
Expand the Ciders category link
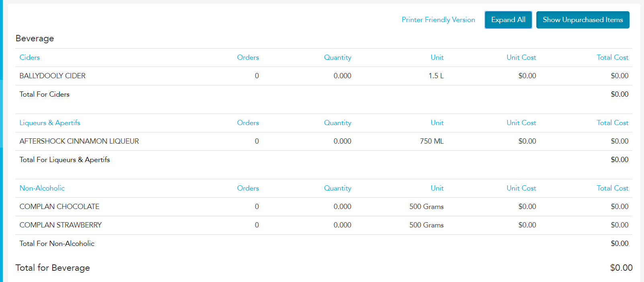tap(30, 57)
